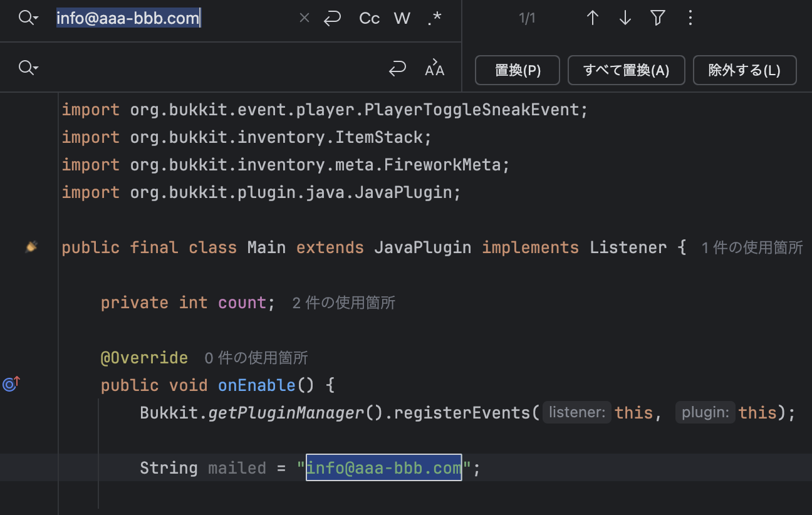Toggle Words (W) whole-word option
This screenshot has width=812, height=515.
402,18
